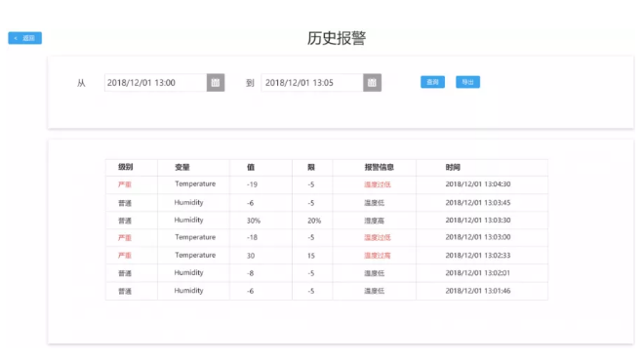The width and height of the screenshot is (644, 364).
Task: Click the value -18 cell
Action: pos(252,237)
